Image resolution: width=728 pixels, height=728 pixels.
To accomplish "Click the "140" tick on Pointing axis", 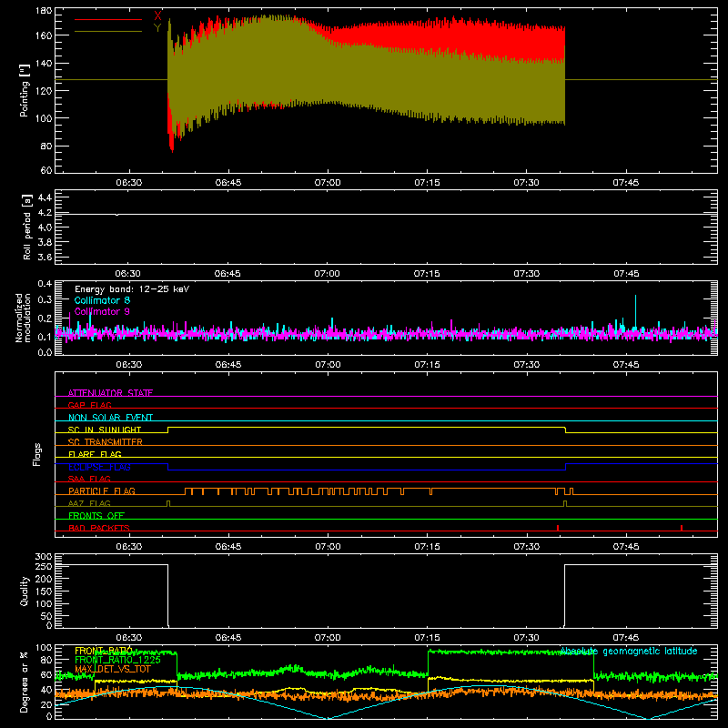I will pyautogui.click(x=44, y=63).
